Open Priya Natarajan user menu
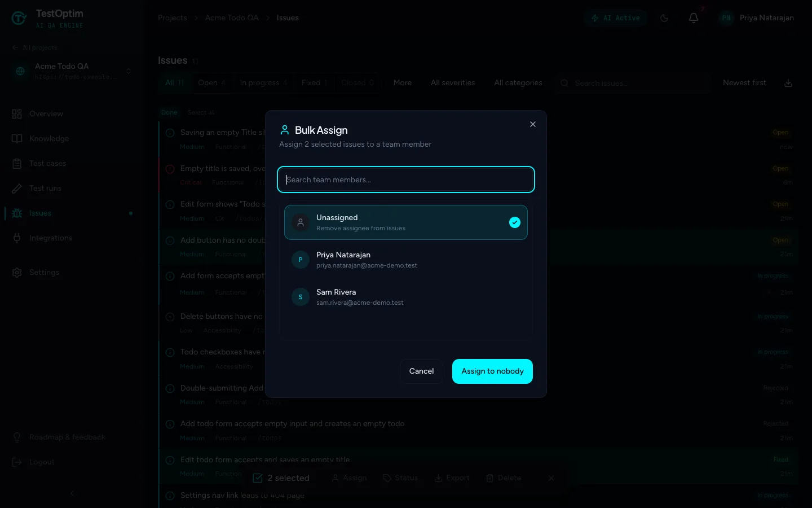Screen dimensions: 812x508 click(x=757, y=18)
